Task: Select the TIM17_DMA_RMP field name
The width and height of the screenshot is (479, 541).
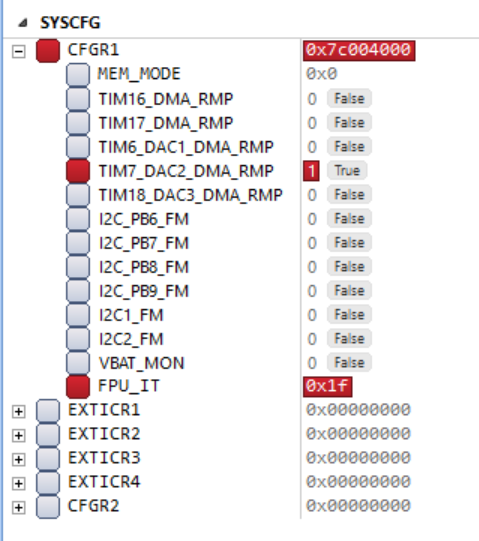Action: 166,124
